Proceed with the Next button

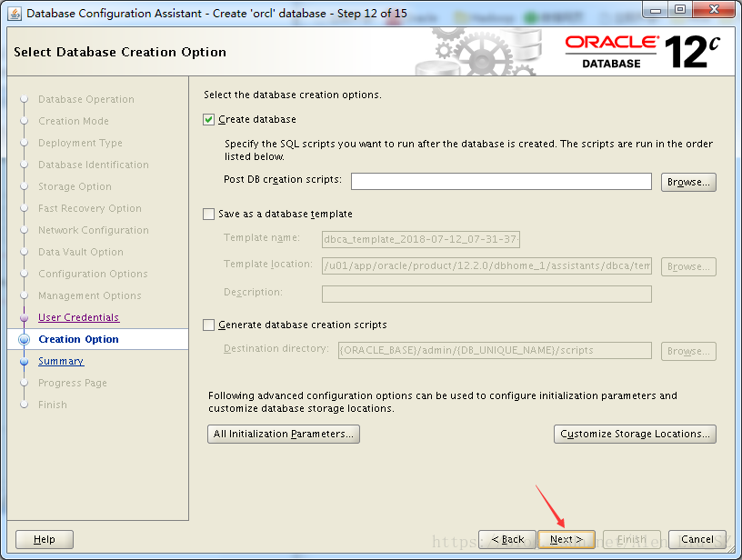click(566, 539)
